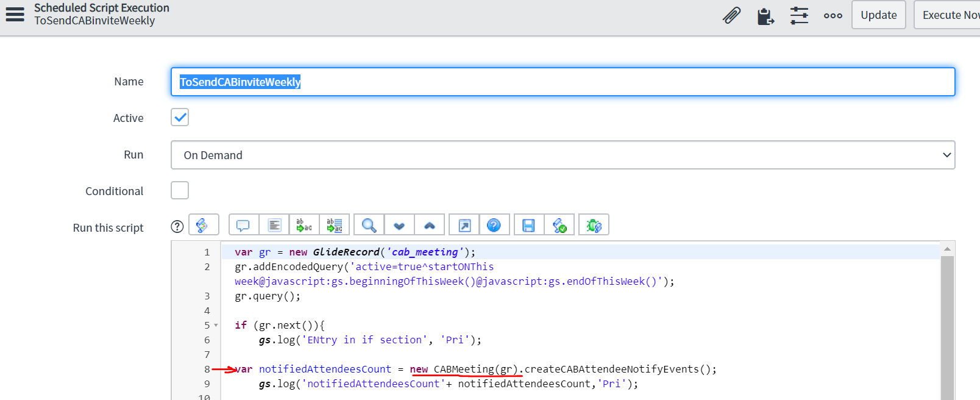Screen dimensions: 980x400
Task: Open the Run dropdown set to On Demand
Action: pyautogui.click(x=563, y=155)
